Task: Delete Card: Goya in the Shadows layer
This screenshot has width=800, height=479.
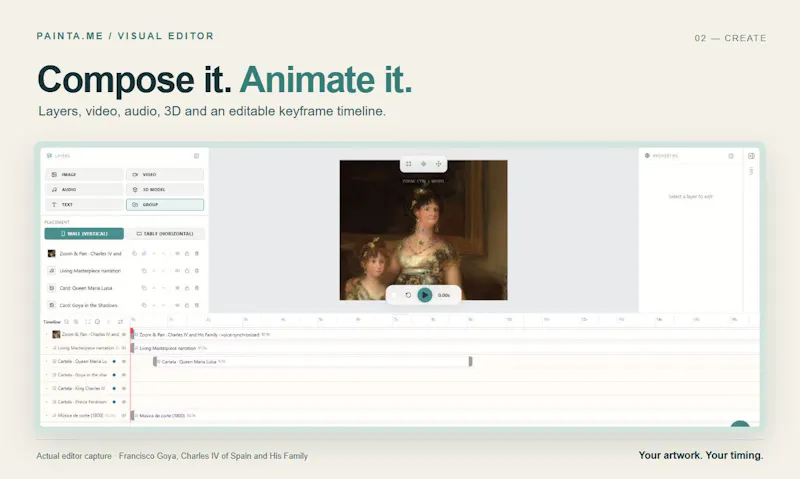Action: (x=196, y=305)
